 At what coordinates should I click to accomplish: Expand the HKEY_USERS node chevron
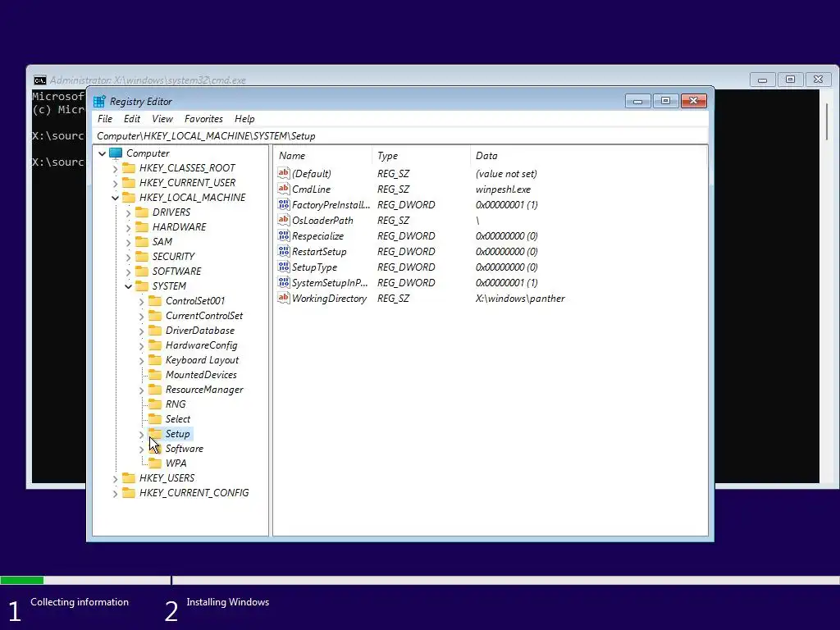115,479
